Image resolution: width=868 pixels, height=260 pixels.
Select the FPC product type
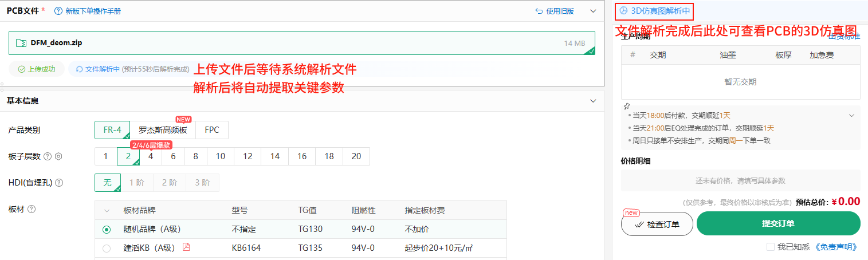pos(212,130)
